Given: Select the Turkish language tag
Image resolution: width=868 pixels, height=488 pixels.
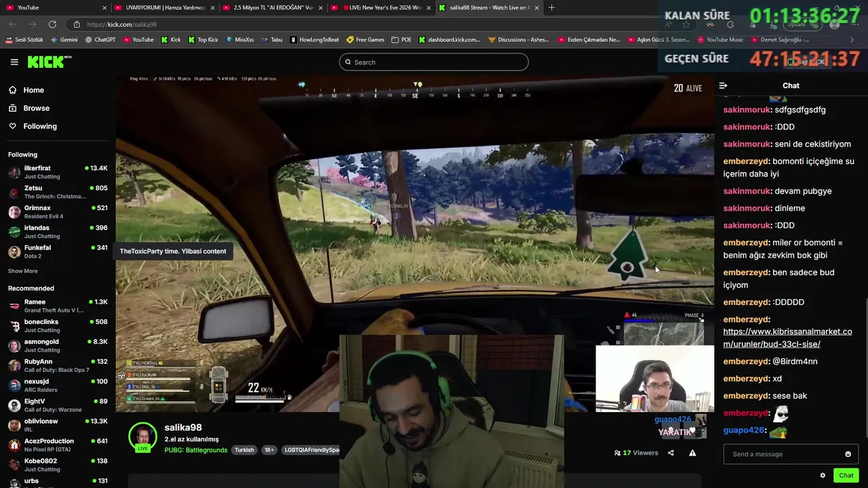Looking at the screenshot, I should pyautogui.click(x=244, y=450).
